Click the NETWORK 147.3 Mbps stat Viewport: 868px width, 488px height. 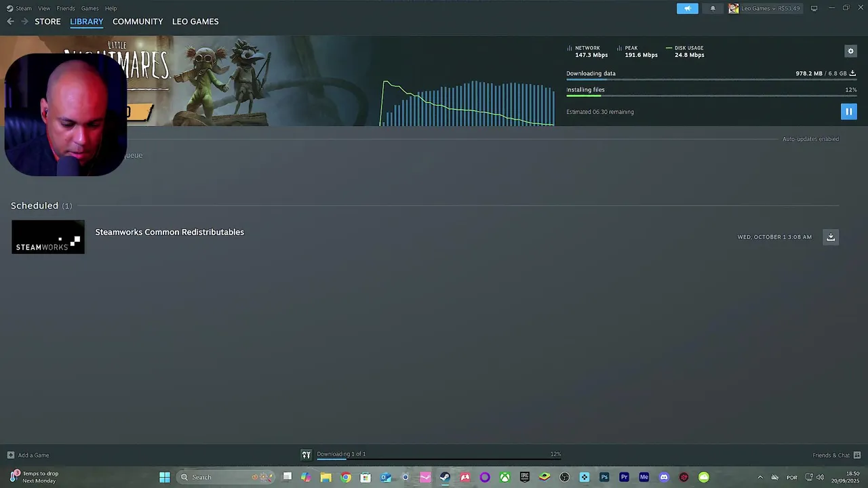click(587, 52)
